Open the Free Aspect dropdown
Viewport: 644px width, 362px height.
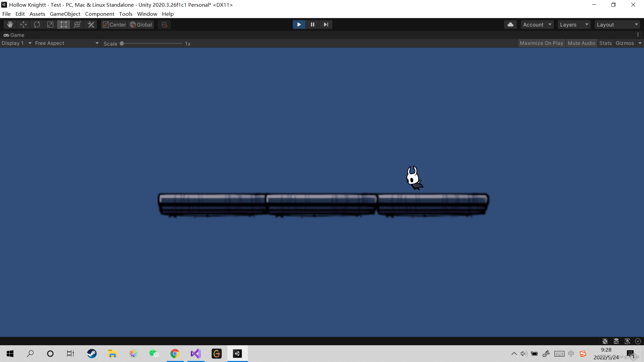pos(67,43)
